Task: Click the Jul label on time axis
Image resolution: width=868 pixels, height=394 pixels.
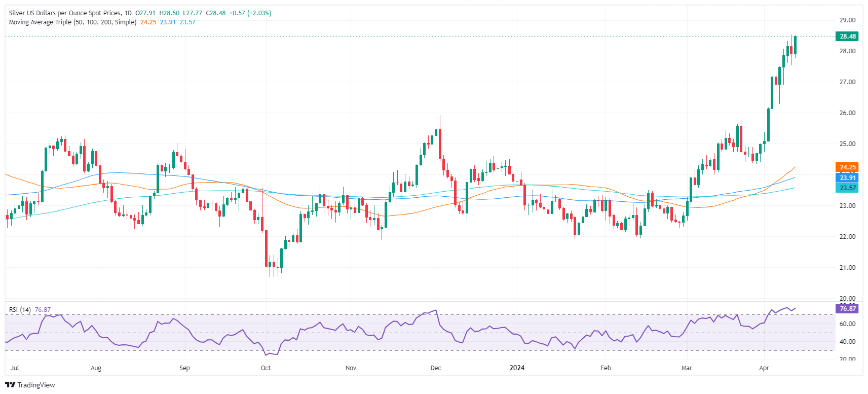Action: point(15,368)
